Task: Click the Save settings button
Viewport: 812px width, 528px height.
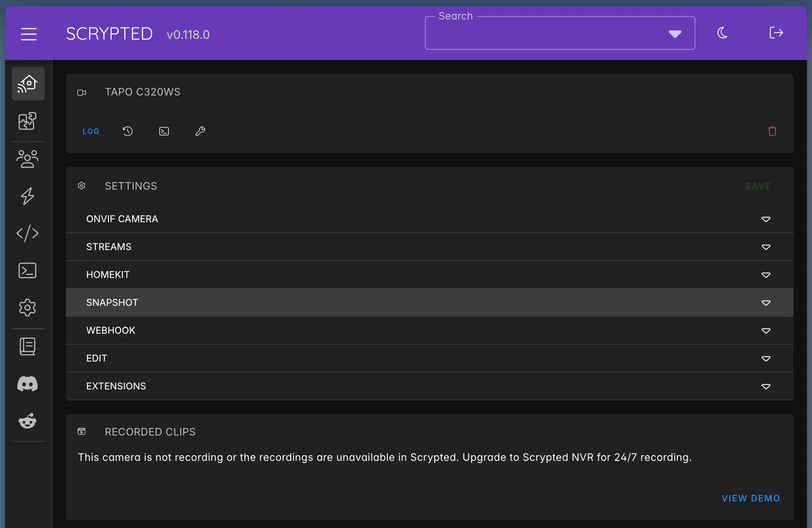Action: tap(758, 186)
